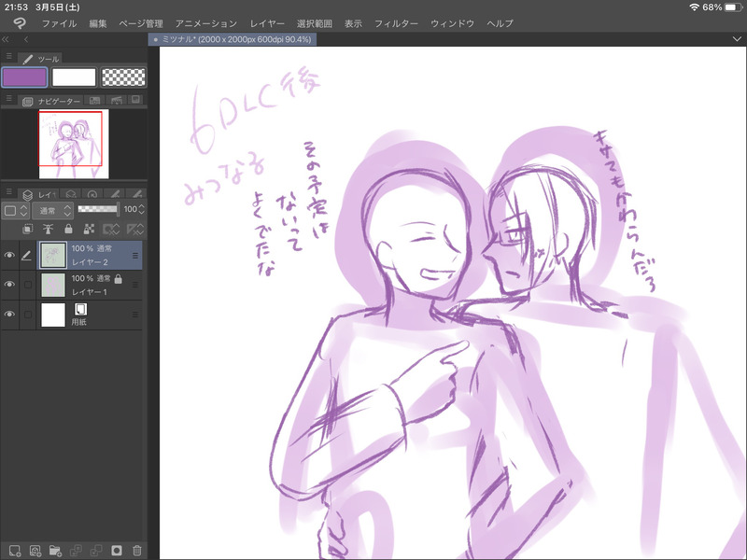Select the ミツナル canvas tab
Viewport: 747px width, 560px height.
pos(233,39)
